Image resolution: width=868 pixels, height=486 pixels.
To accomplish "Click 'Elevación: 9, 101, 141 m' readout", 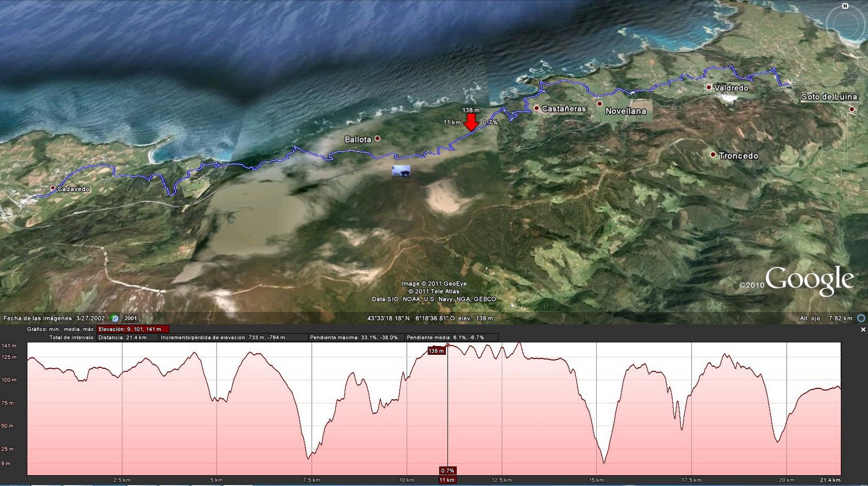I will click(133, 329).
